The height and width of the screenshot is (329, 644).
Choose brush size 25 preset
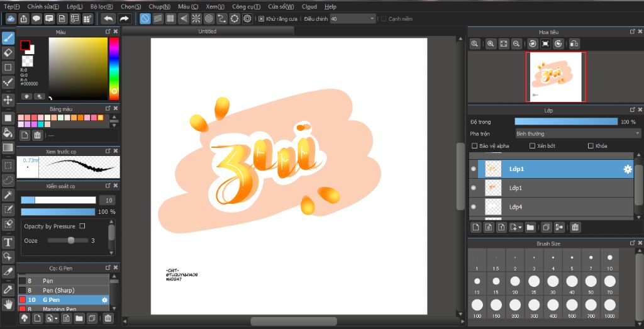534,284
